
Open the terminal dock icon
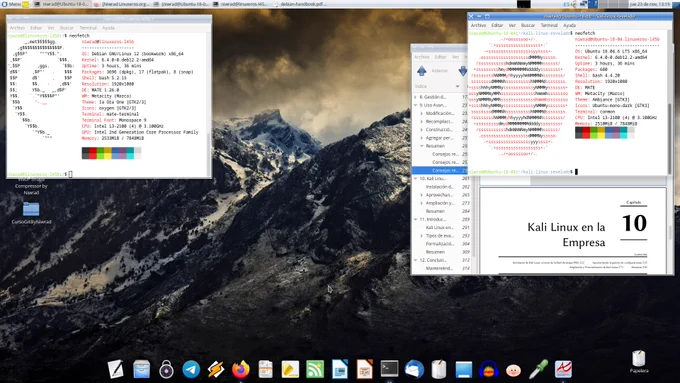389,369
